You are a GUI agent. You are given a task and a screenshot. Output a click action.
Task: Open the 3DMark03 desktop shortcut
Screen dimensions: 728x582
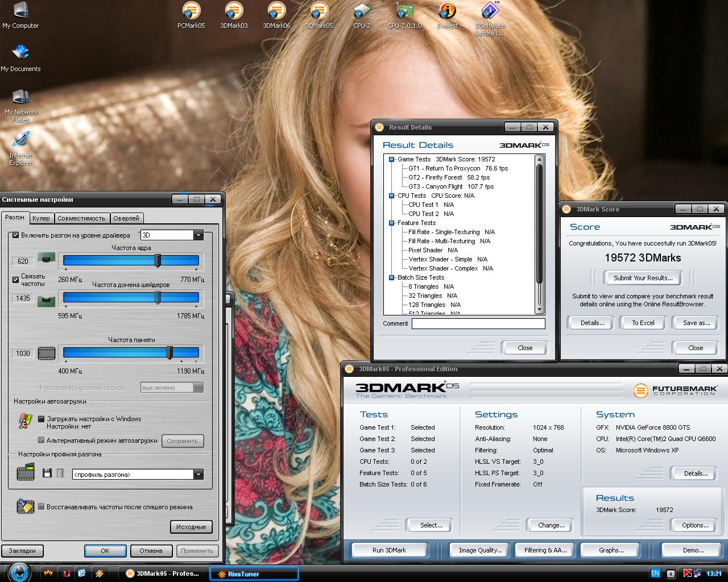tap(234, 15)
